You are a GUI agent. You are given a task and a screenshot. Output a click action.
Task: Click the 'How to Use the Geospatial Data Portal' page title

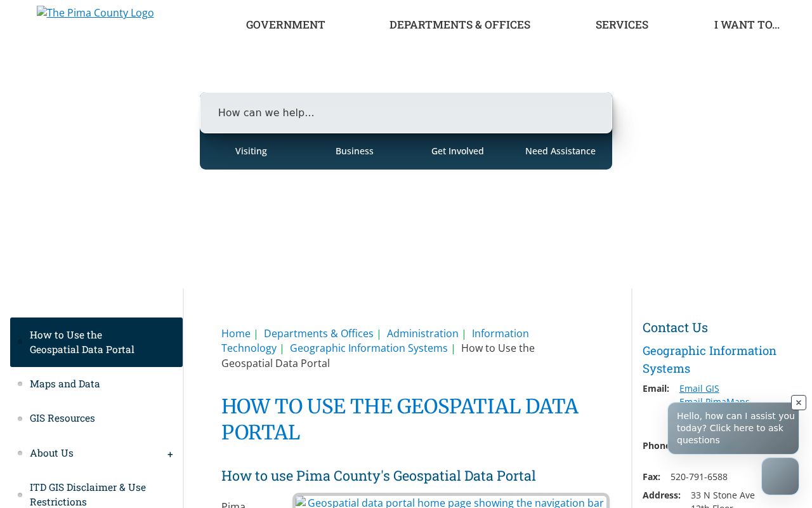(x=400, y=419)
